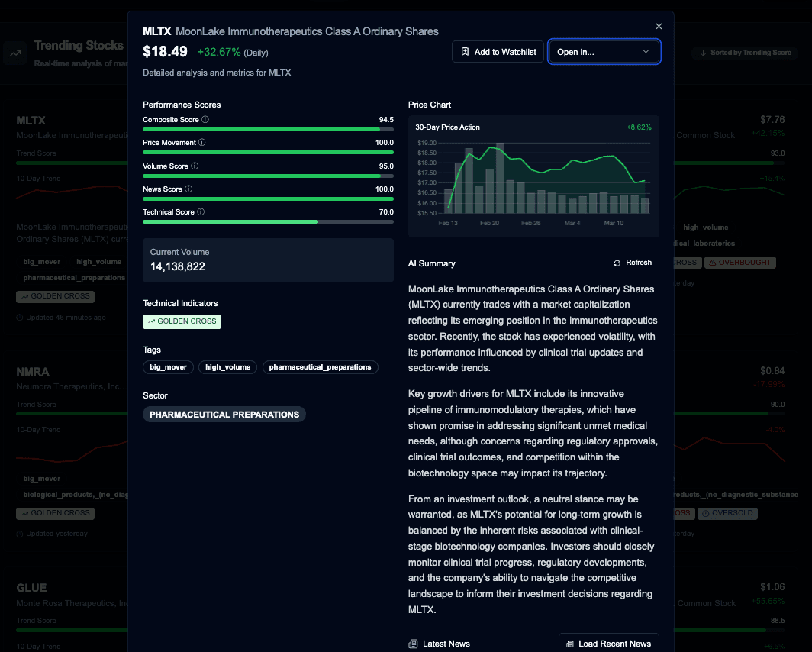Click the newspaper icon next to Latest News
The height and width of the screenshot is (652, 812).
(x=413, y=644)
